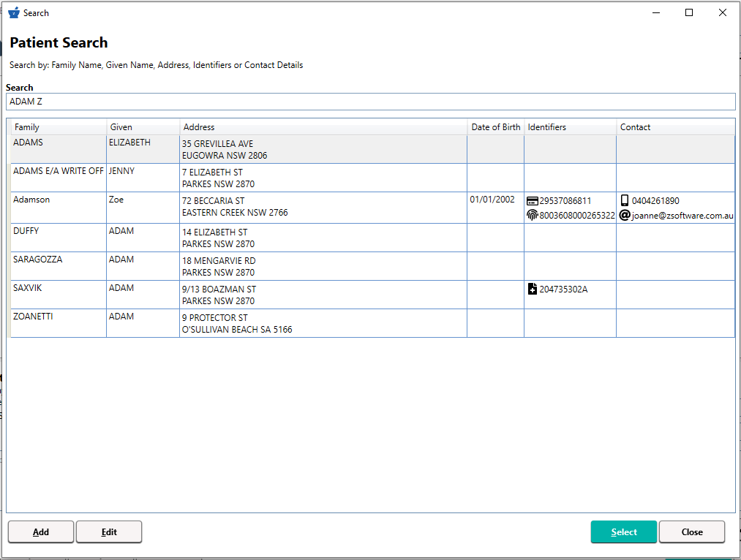Select the ADAMS E/A WRITE OFF row
Viewport: 741px width, 560px height.
(372, 178)
